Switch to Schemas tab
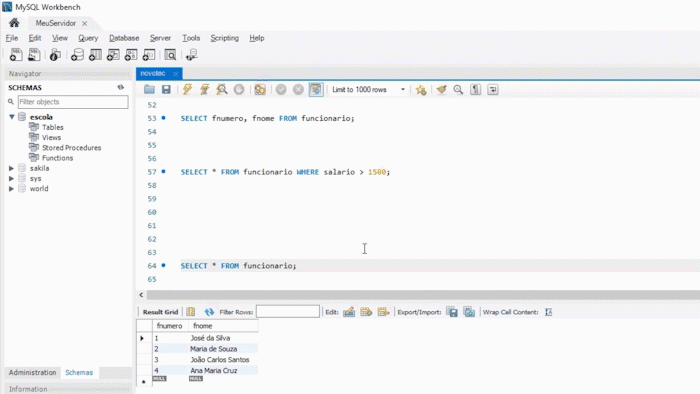Viewport: 700px width, 394px height. pyautogui.click(x=79, y=373)
